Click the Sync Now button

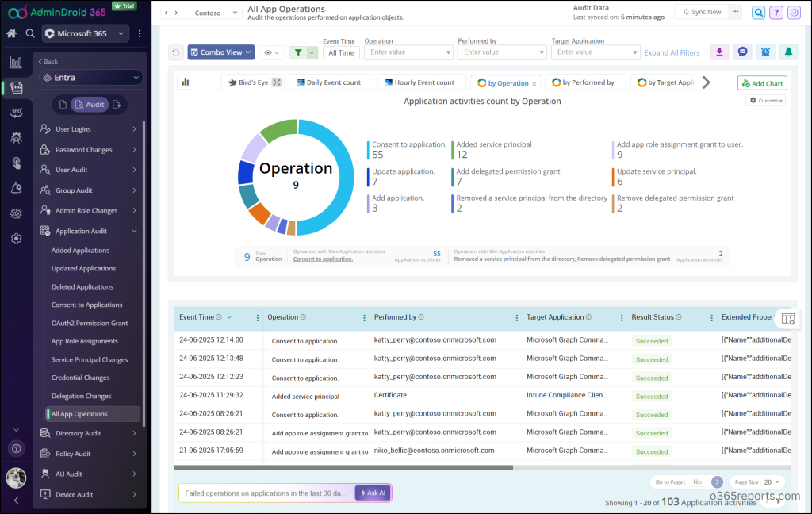[x=702, y=11]
